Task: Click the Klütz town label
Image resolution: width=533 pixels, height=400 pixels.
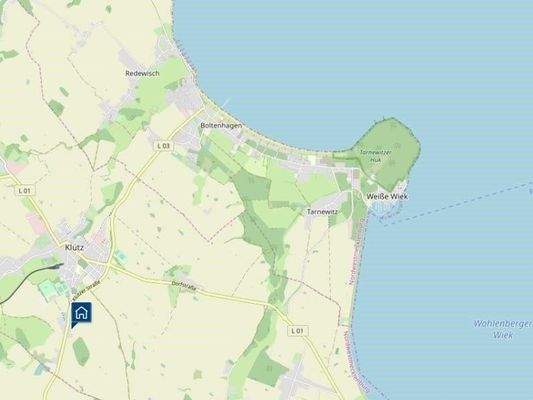Action: coord(74,247)
